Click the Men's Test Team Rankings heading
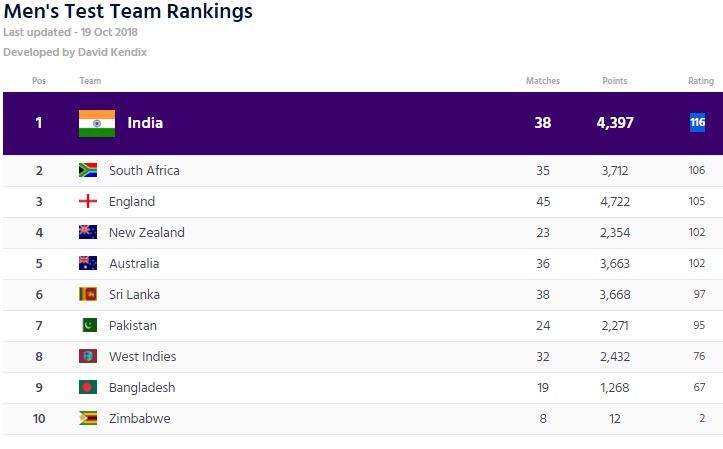 tap(128, 12)
